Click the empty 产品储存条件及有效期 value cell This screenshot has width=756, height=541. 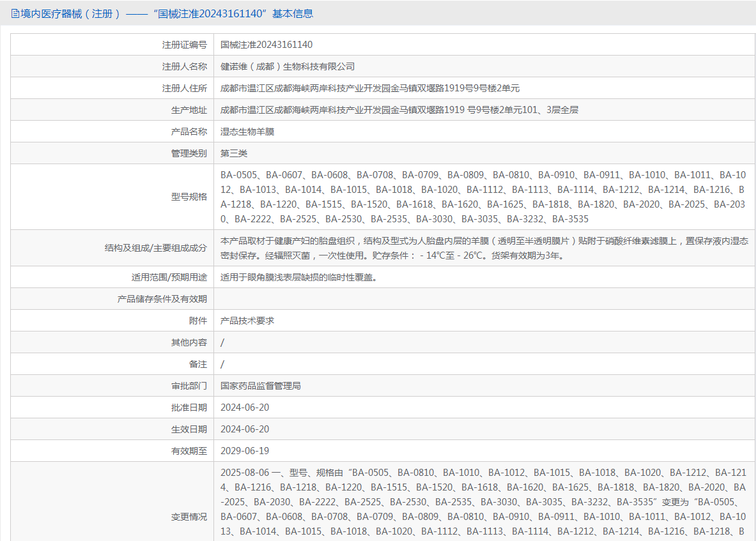click(484, 299)
